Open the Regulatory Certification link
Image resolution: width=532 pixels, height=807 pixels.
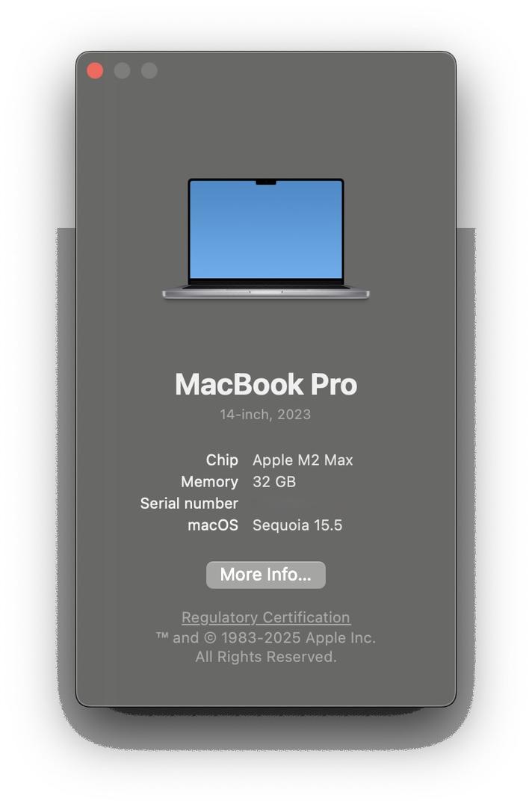pyautogui.click(x=266, y=617)
